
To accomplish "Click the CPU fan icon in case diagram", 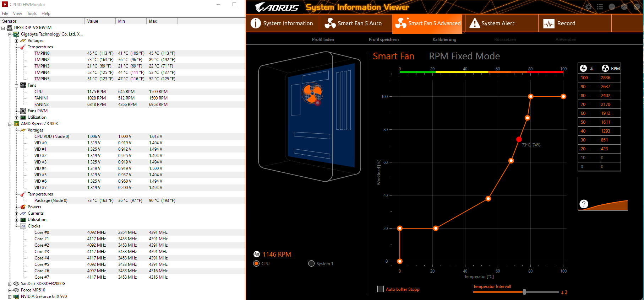I will tap(312, 93).
